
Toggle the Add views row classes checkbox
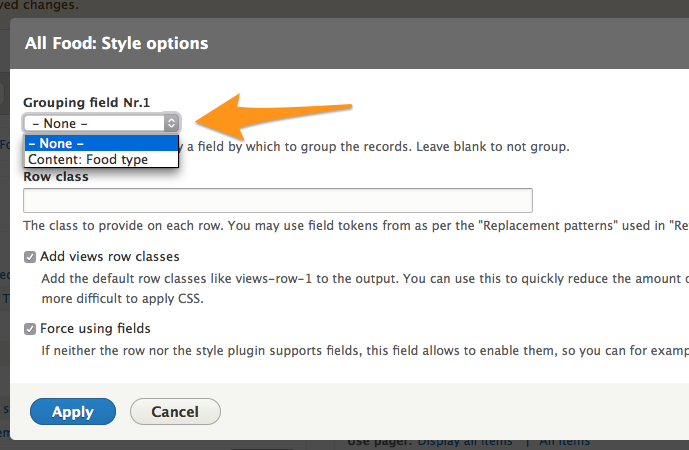[x=31, y=257]
